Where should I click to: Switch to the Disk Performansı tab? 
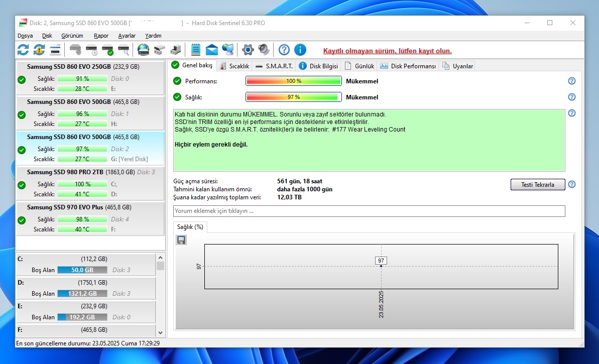408,66
